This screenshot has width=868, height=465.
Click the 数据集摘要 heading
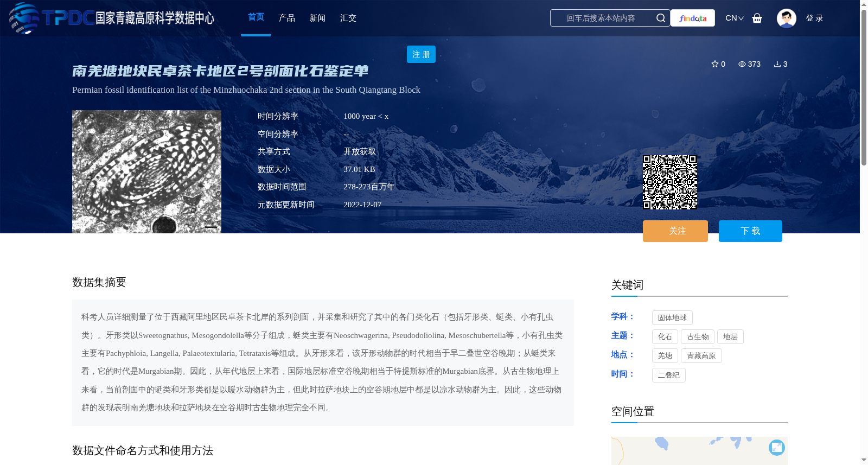pyautogui.click(x=99, y=282)
